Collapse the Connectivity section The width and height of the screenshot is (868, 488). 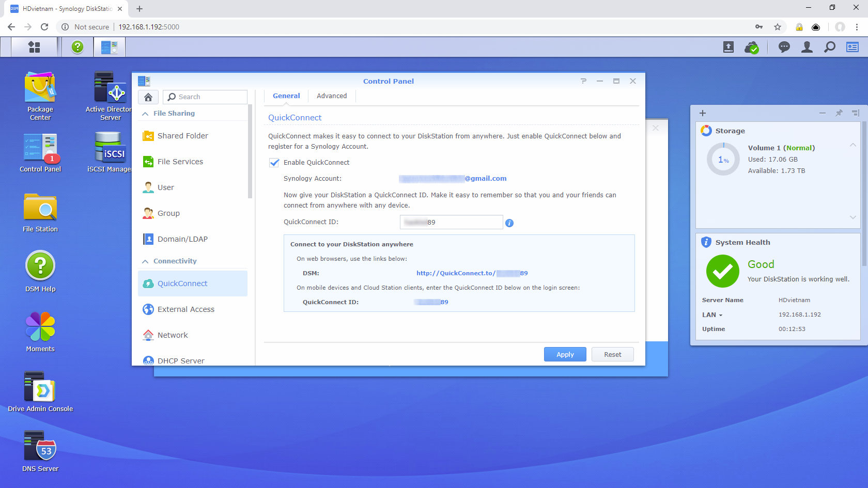click(x=145, y=261)
